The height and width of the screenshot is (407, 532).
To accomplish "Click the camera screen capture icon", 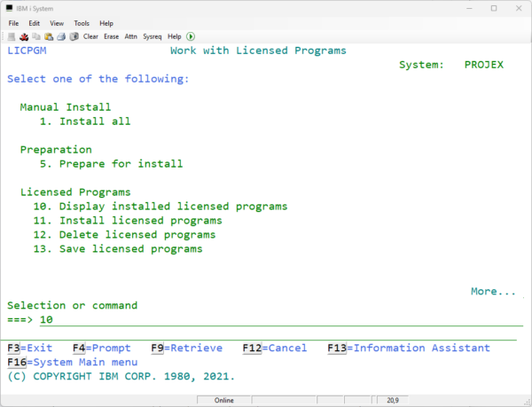I will (74, 36).
